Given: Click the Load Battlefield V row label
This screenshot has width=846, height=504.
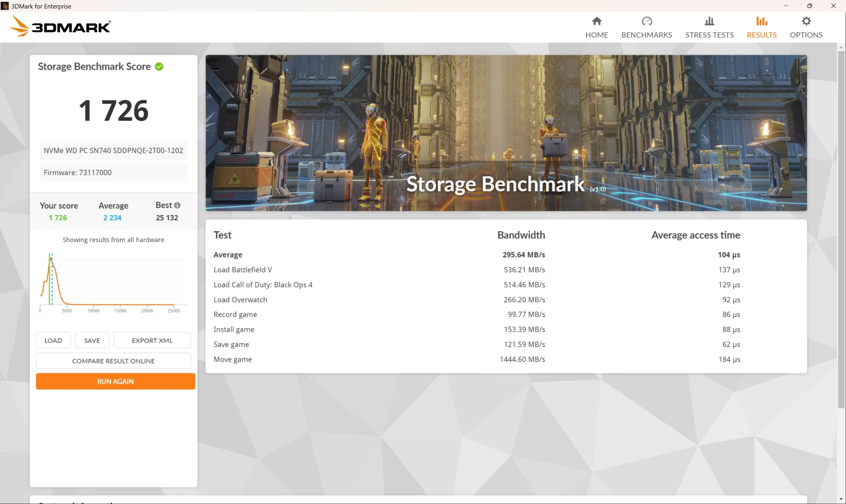Looking at the screenshot, I should (x=243, y=270).
